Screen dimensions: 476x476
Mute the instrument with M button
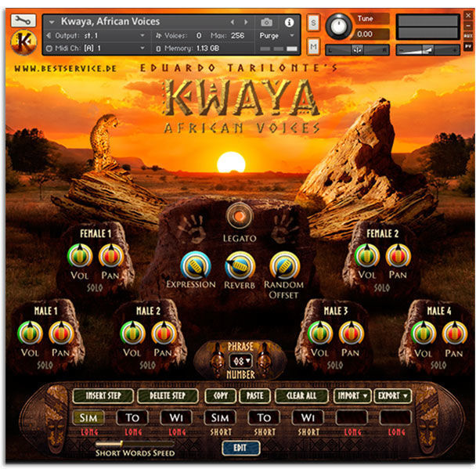(x=313, y=47)
